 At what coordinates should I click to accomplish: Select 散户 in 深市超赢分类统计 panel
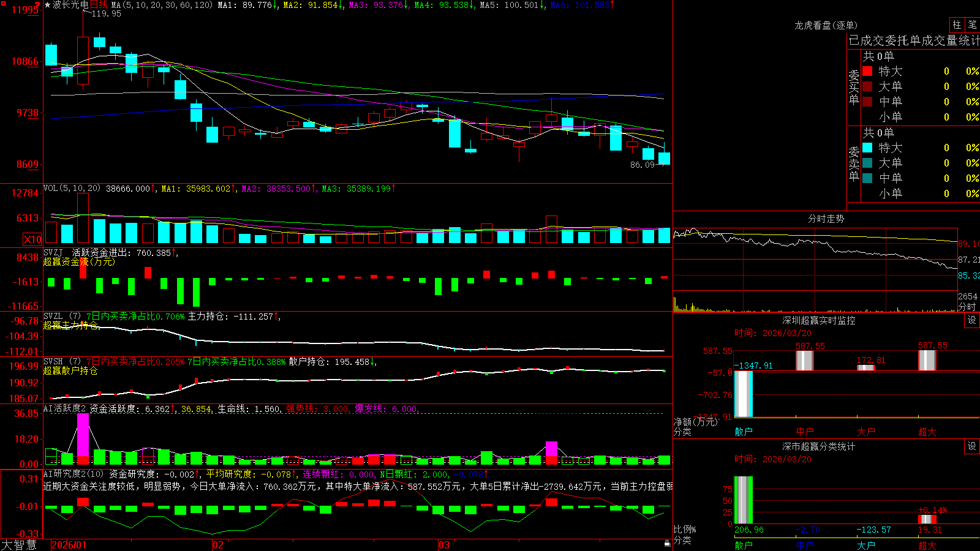click(x=744, y=545)
